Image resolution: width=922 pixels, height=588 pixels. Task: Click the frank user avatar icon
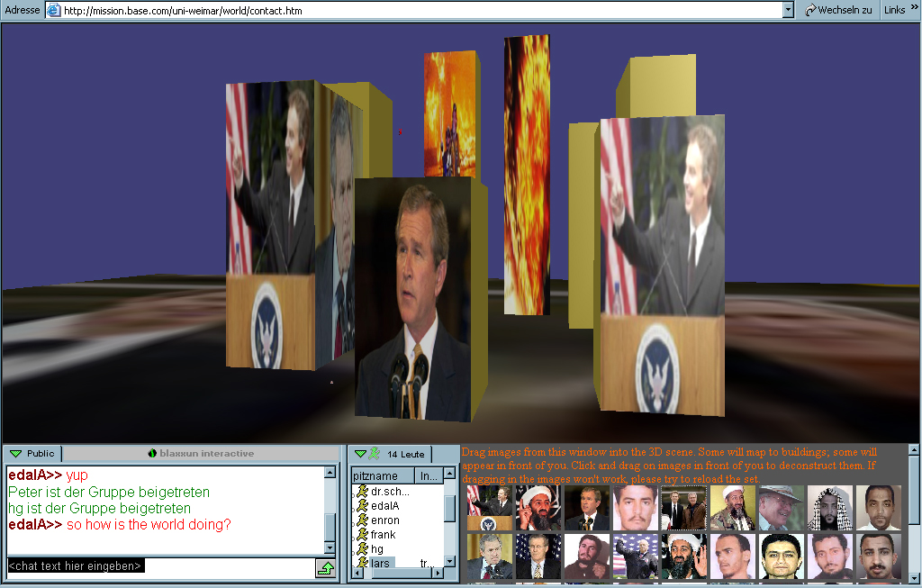click(361, 535)
